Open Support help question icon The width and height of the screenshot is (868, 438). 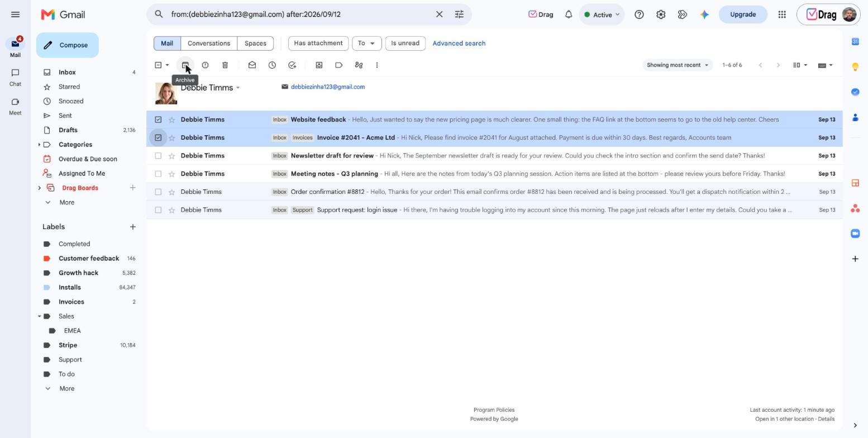[x=639, y=15]
